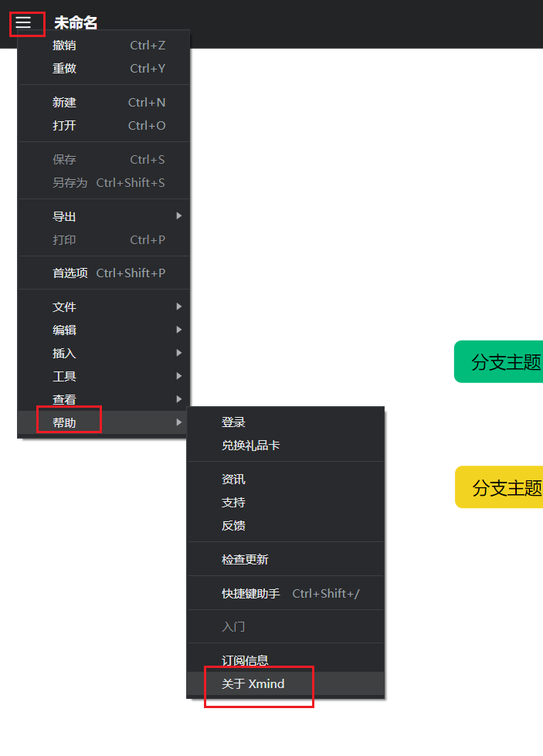The image size is (543, 756).
Task: Click the arrow beside 帮助
Action: pyautogui.click(x=179, y=422)
